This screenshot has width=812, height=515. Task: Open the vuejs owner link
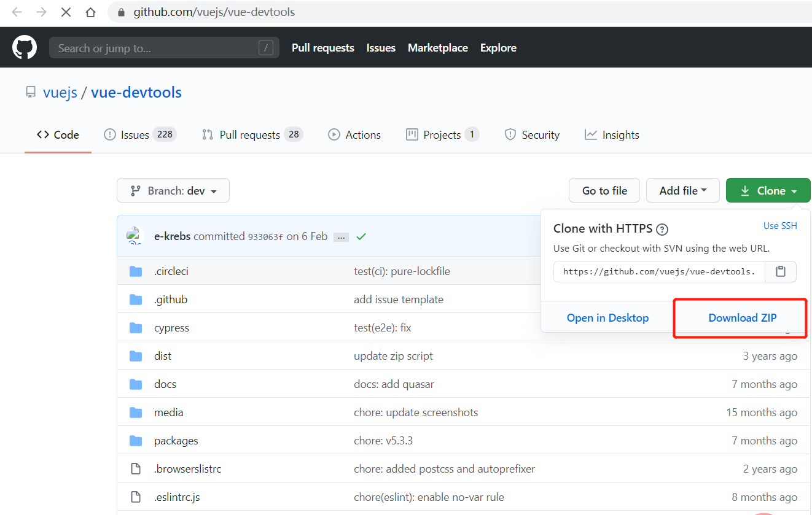coord(60,93)
